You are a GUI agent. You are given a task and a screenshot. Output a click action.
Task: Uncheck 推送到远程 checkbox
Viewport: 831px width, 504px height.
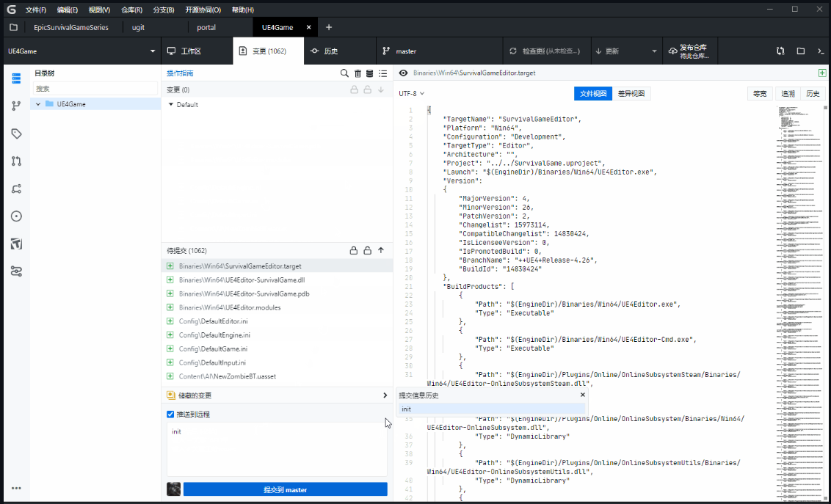pos(170,414)
